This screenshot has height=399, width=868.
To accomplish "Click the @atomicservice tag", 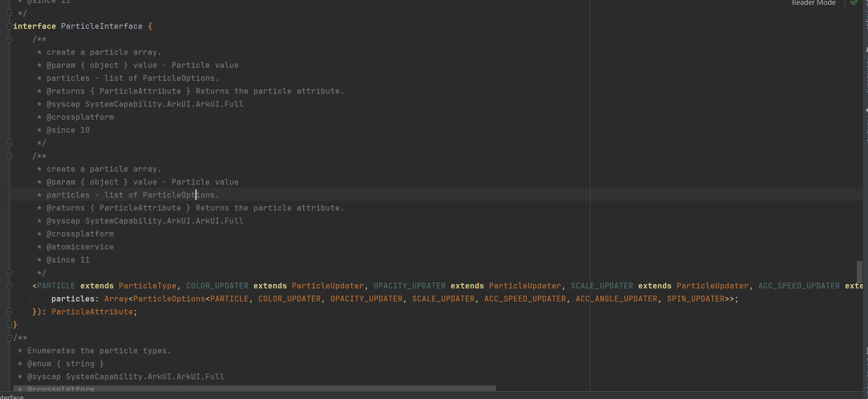I will 80,247.
